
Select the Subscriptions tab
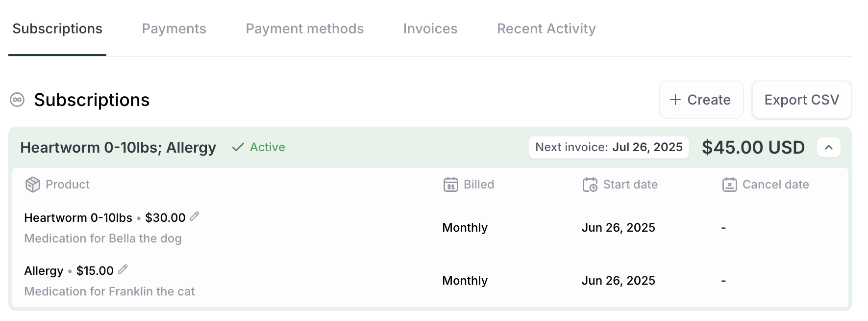(57, 28)
